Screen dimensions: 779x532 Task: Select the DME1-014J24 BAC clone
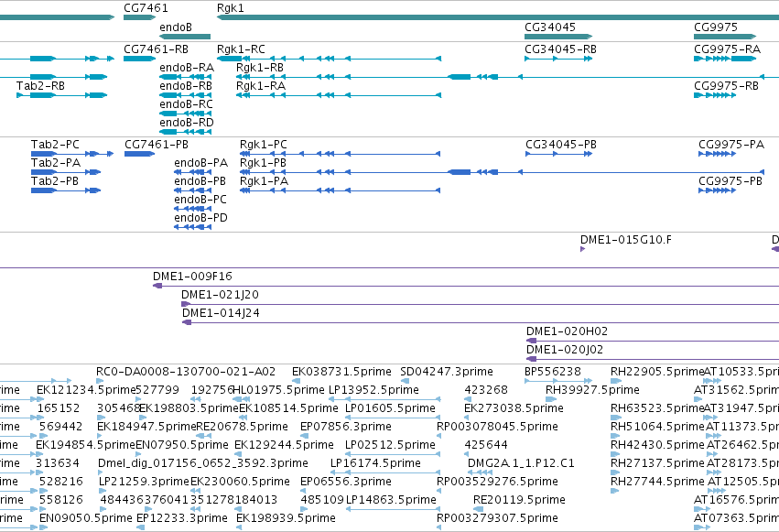[481, 323]
